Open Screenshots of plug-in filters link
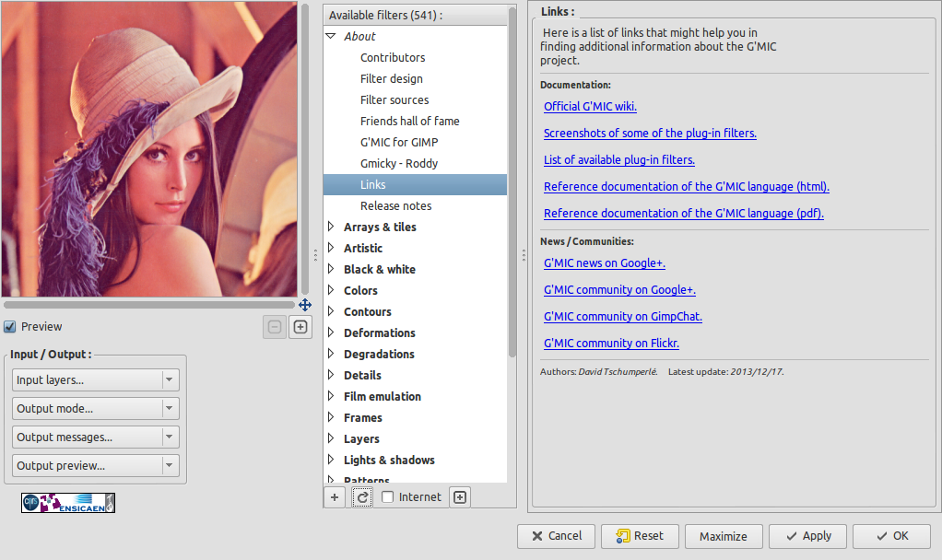 pyautogui.click(x=650, y=134)
